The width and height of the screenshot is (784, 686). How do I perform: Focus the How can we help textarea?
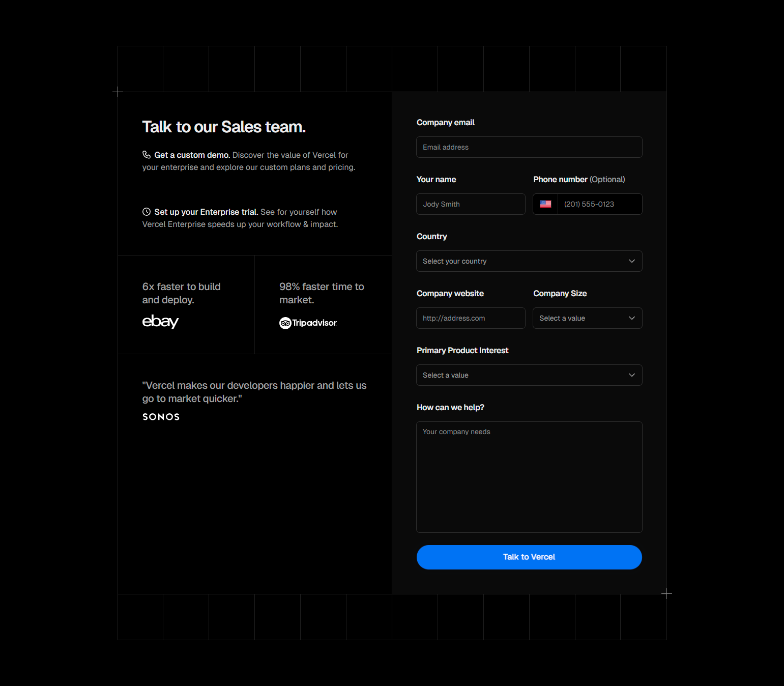tap(529, 477)
